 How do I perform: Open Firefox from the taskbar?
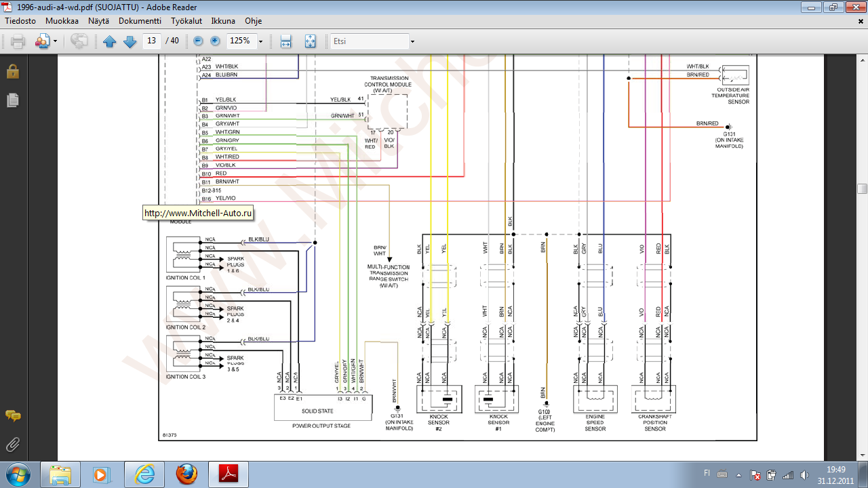(186, 474)
